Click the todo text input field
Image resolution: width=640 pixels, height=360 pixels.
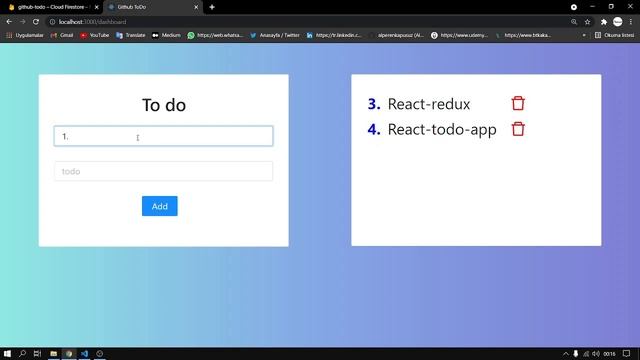click(163, 171)
